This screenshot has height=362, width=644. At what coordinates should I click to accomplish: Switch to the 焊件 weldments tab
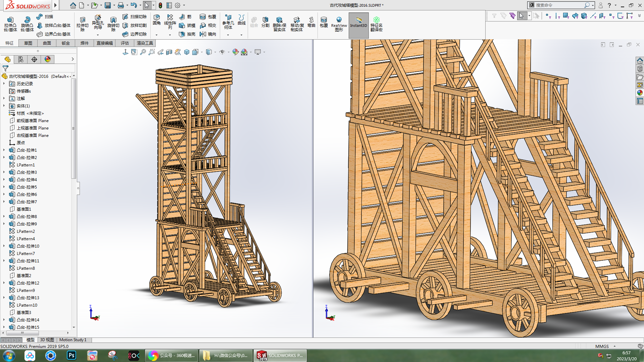click(x=85, y=43)
